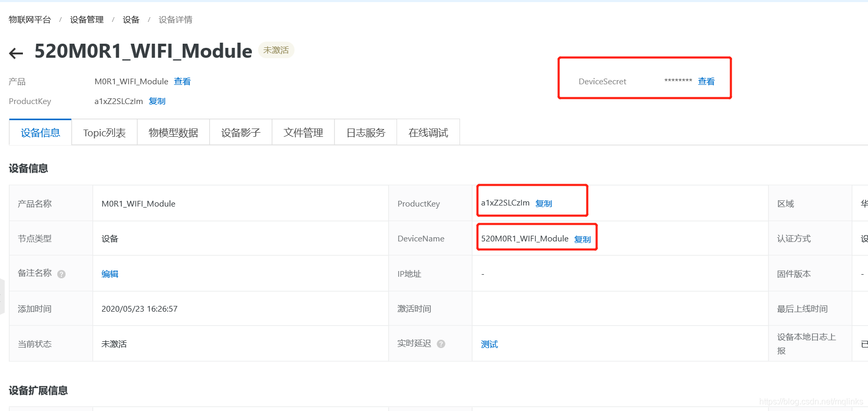
Task: Click 添加时间 value 2020/05/23 16:26:57
Action: [139, 309]
